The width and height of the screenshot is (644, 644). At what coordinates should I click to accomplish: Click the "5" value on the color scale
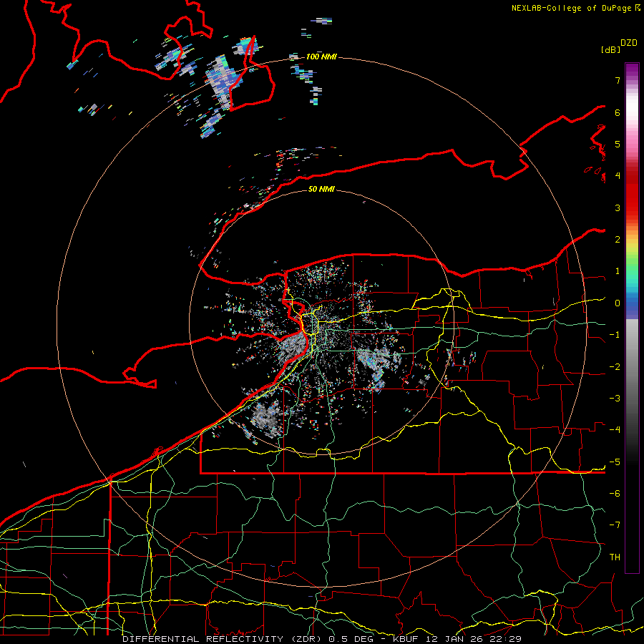pos(618,144)
